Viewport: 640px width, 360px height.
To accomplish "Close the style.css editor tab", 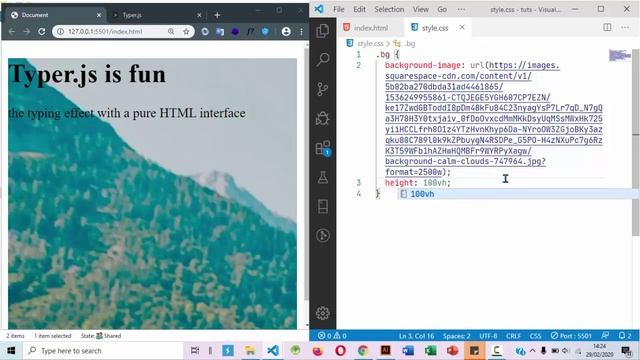I will pyautogui.click(x=462, y=27).
